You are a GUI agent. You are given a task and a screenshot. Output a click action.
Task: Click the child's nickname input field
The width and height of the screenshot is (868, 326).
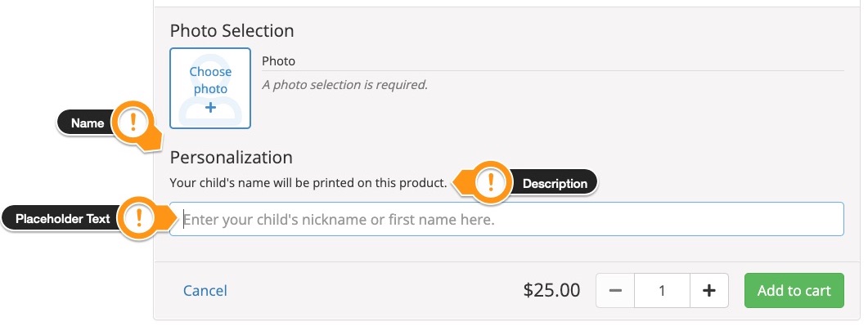(506, 219)
